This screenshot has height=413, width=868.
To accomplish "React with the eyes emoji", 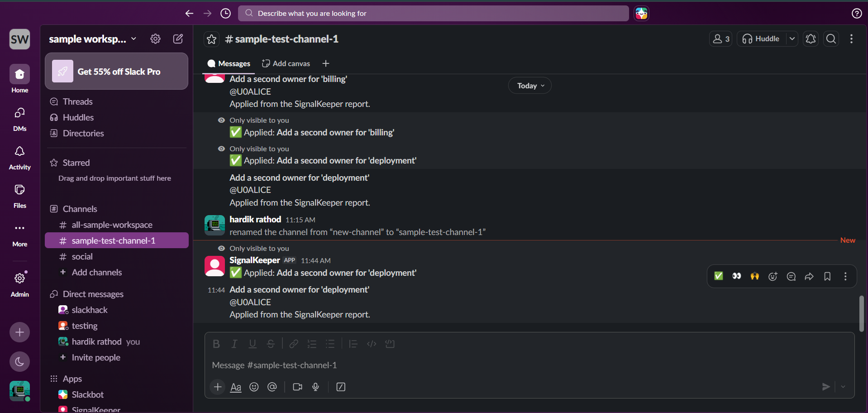I will pos(737,276).
